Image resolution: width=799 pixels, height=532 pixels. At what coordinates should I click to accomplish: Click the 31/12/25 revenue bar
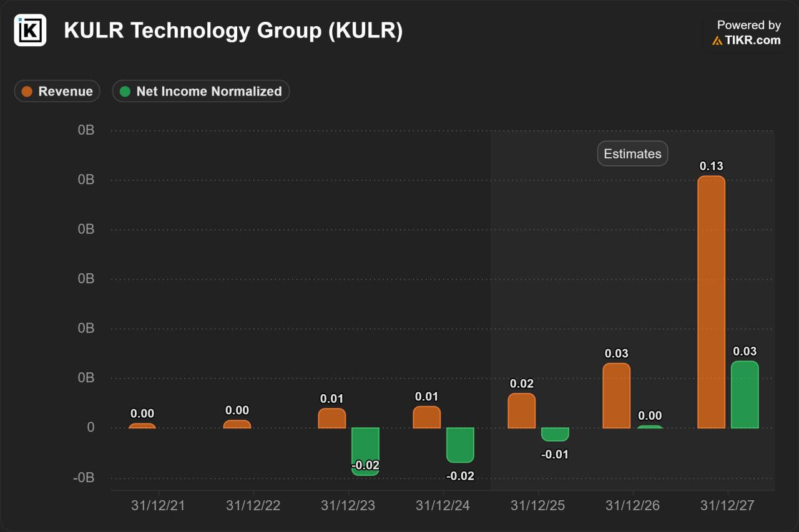[x=521, y=411]
